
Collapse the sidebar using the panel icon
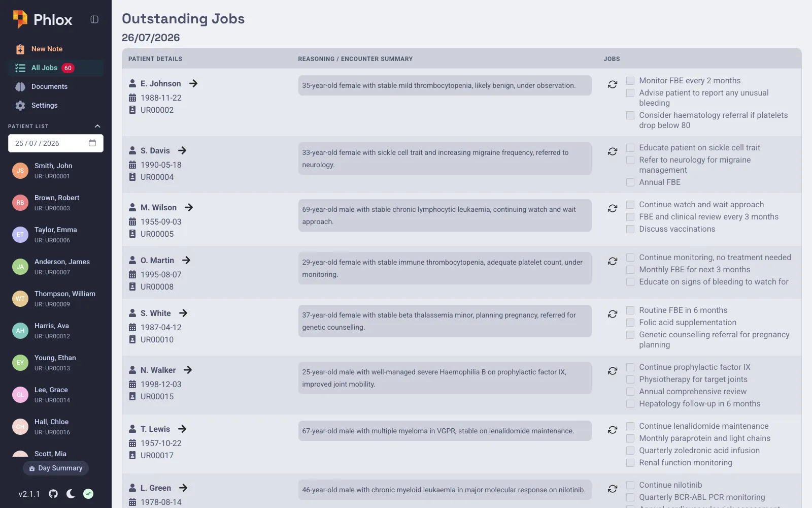pos(94,19)
